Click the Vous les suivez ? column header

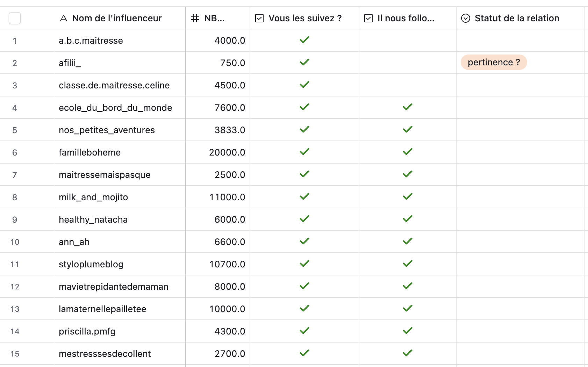(x=305, y=18)
